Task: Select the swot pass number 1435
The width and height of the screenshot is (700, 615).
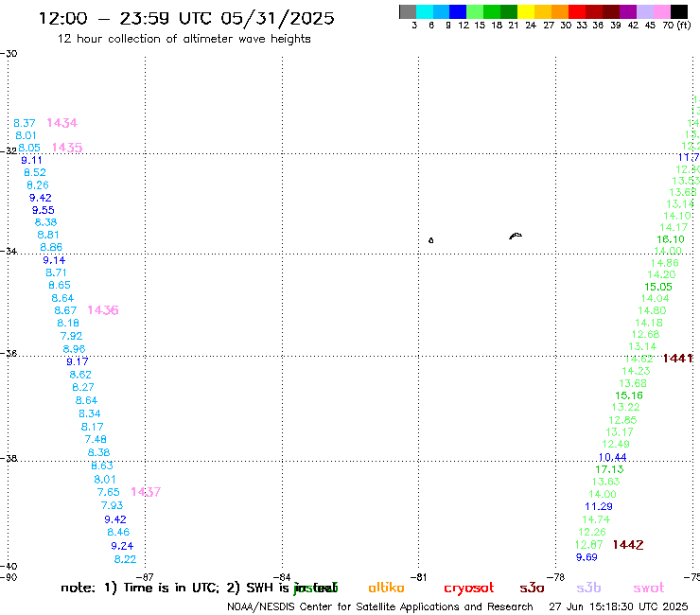Action: (x=67, y=148)
